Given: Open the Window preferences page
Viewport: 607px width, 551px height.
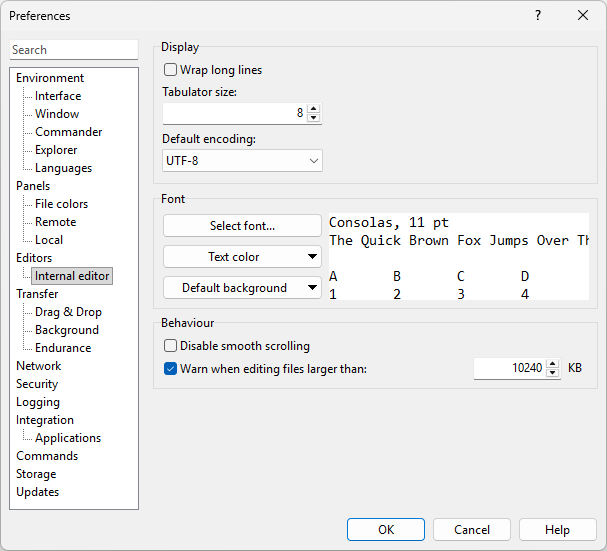Looking at the screenshot, I should click(57, 114).
